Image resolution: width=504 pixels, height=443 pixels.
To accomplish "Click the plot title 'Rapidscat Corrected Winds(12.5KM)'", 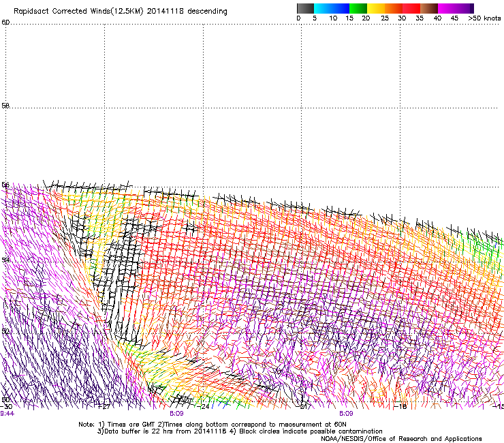I will point(78,12).
